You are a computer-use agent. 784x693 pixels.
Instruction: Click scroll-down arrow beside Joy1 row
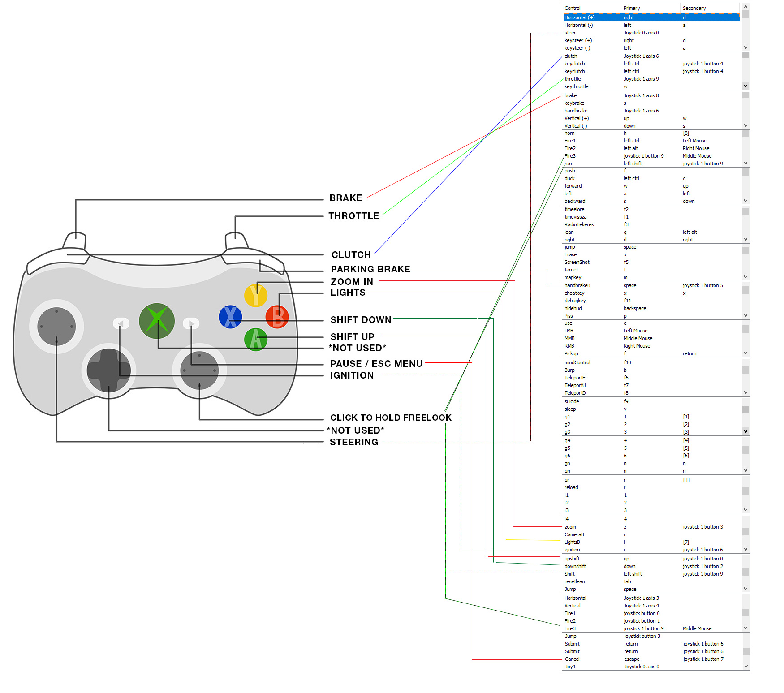click(x=746, y=666)
